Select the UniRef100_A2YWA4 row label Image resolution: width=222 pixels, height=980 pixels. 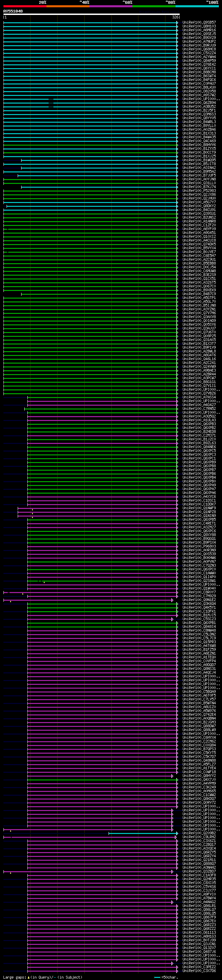coord(199,57)
